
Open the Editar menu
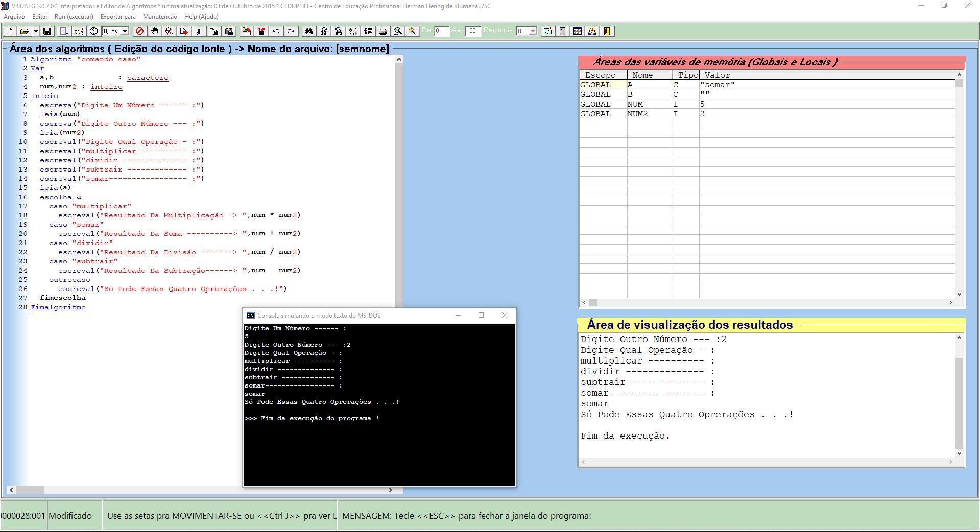(40, 17)
